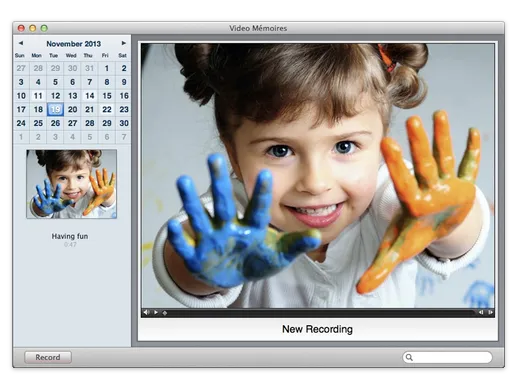Select November 19 on the calendar

click(x=55, y=109)
